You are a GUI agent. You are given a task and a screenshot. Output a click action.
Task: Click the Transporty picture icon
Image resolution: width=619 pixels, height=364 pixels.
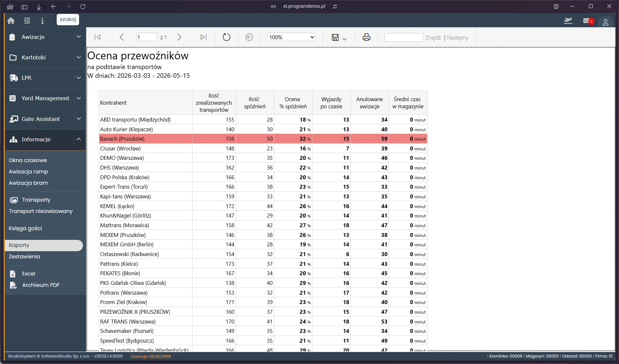point(14,200)
